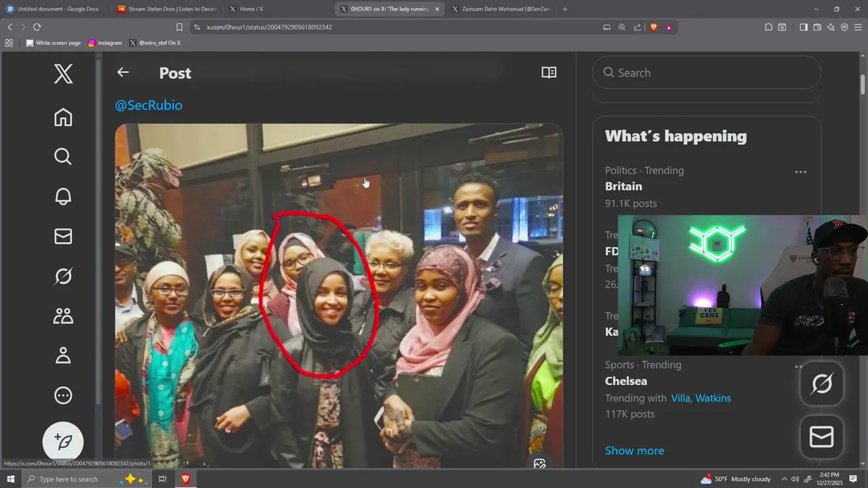Click the taskbar search box
Viewport: 868px width, 488px height.
[x=87, y=479]
